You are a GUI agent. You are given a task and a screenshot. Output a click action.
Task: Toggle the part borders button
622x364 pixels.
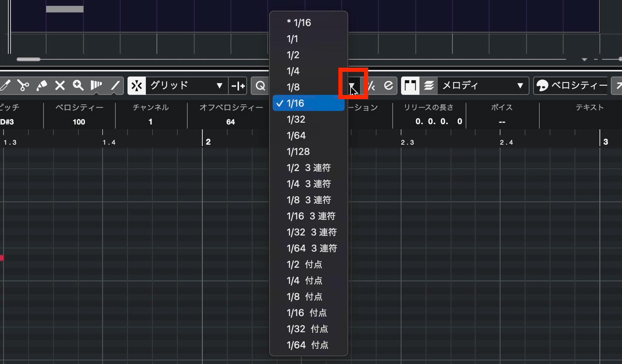(x=410, y=86)
